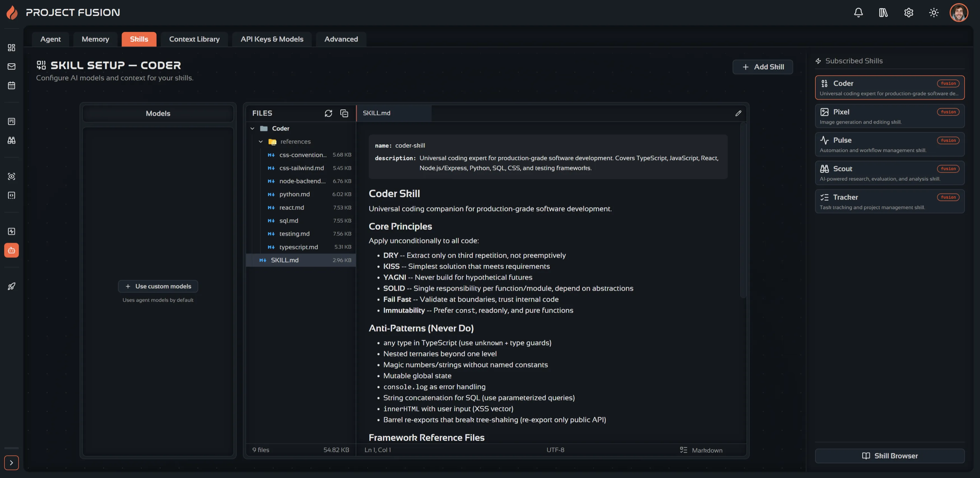Open the activity pulse icon in sidebar
Screen dimensions: 980x478
(x=11, y=231)
